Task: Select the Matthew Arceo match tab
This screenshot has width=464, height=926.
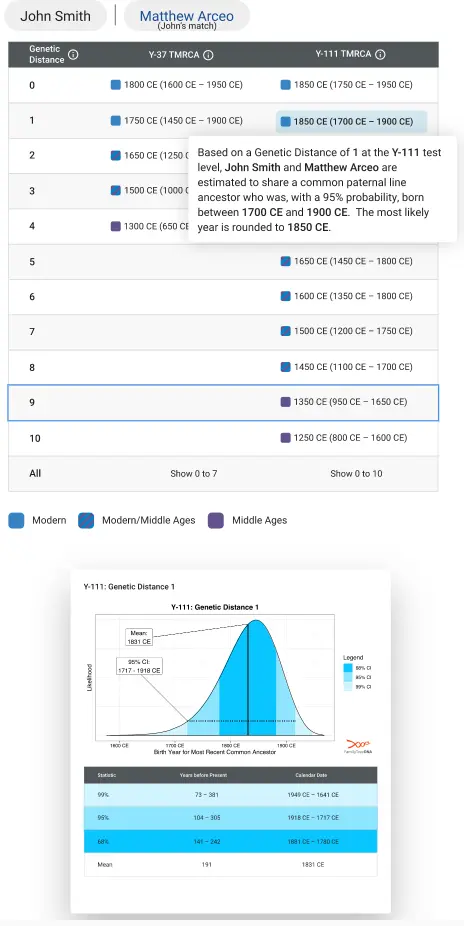Action: click(x=187, y=17)
